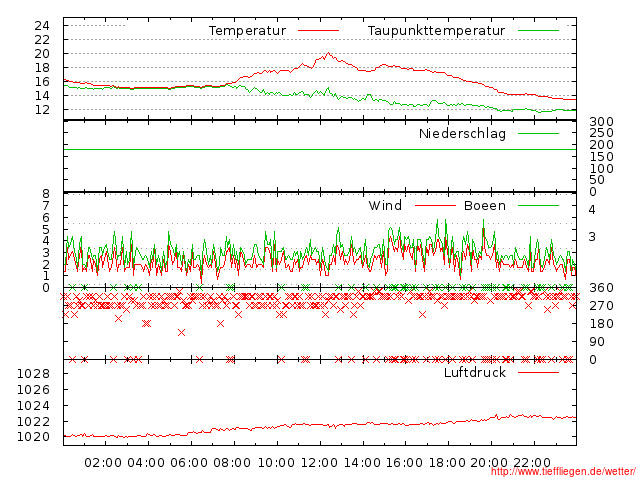Click the Niederschlag legend label
The image size is (640, 480).
(x=462, y=133)
